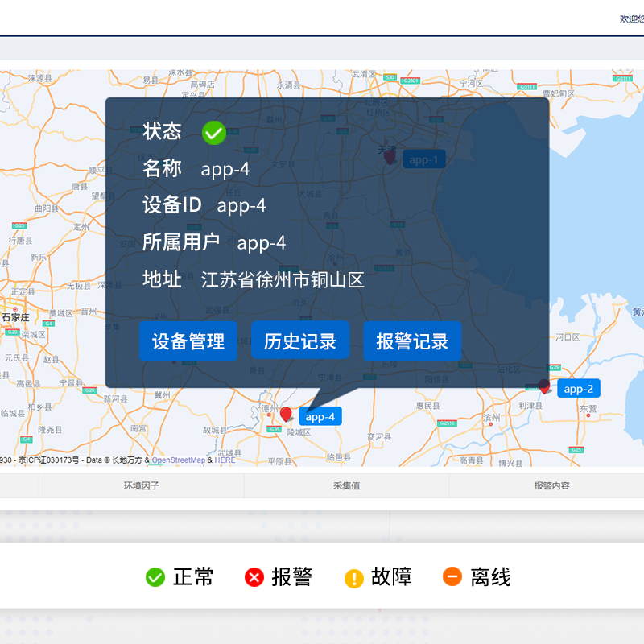Open the 历史记录 button
644x644 pixels.
[x=300, y=341]
